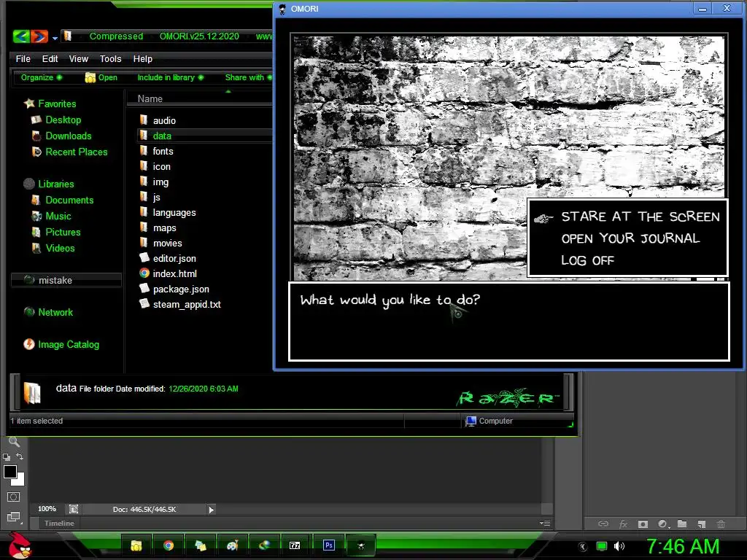Open the View menu in Explorer
Viewport: 747px width, 560px height.
79,58
